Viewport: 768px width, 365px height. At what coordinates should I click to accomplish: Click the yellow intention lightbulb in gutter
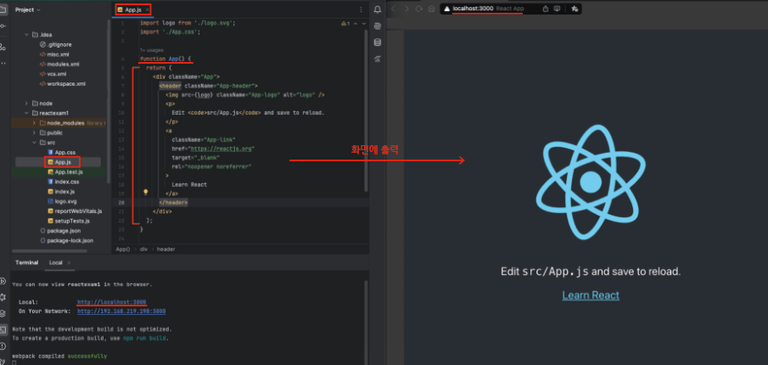coord(145,193)
